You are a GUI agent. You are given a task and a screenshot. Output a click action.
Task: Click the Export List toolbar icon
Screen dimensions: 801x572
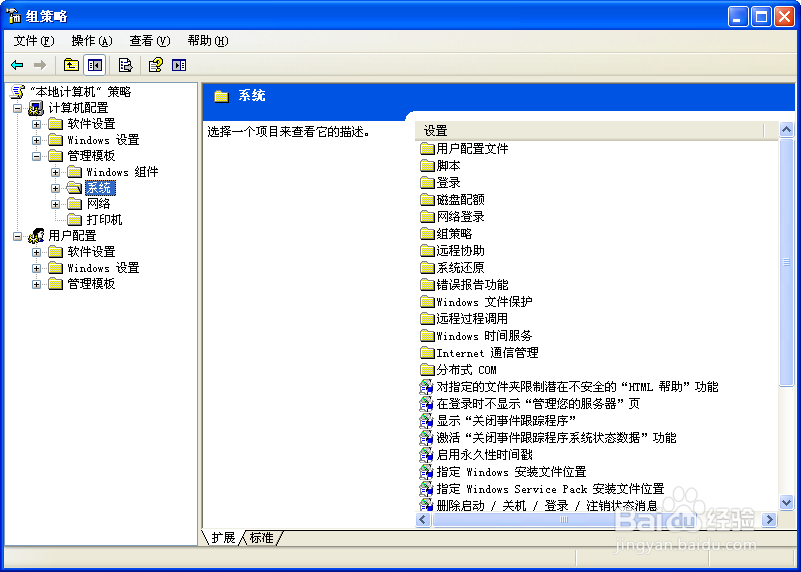click(125, 65)
